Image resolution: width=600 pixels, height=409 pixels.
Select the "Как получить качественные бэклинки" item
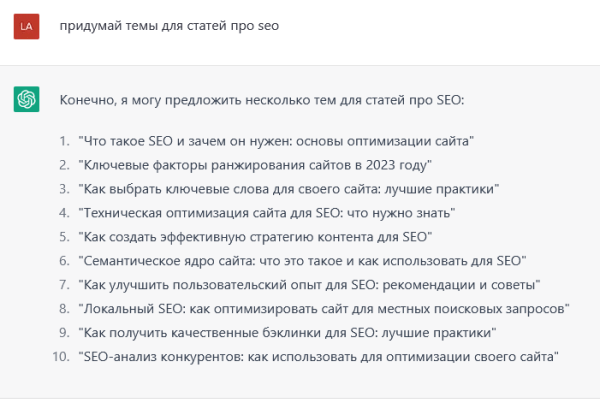coord(288,332)
